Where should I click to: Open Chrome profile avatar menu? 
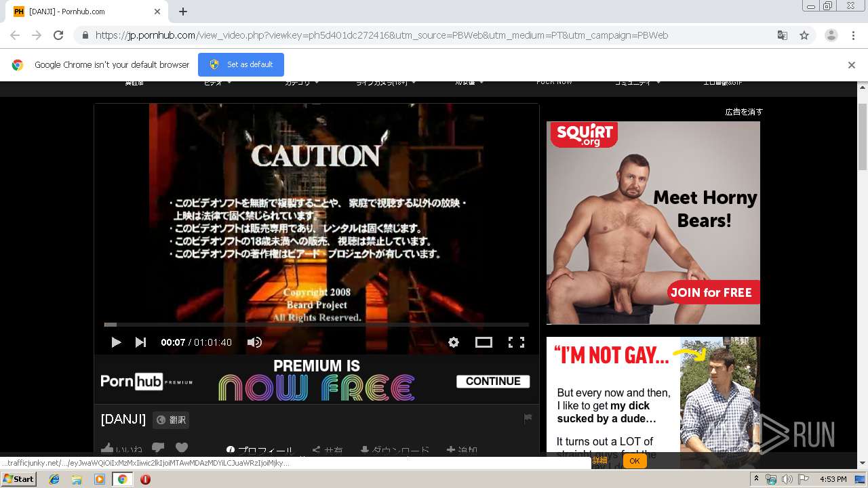click(x=831, y=35)
